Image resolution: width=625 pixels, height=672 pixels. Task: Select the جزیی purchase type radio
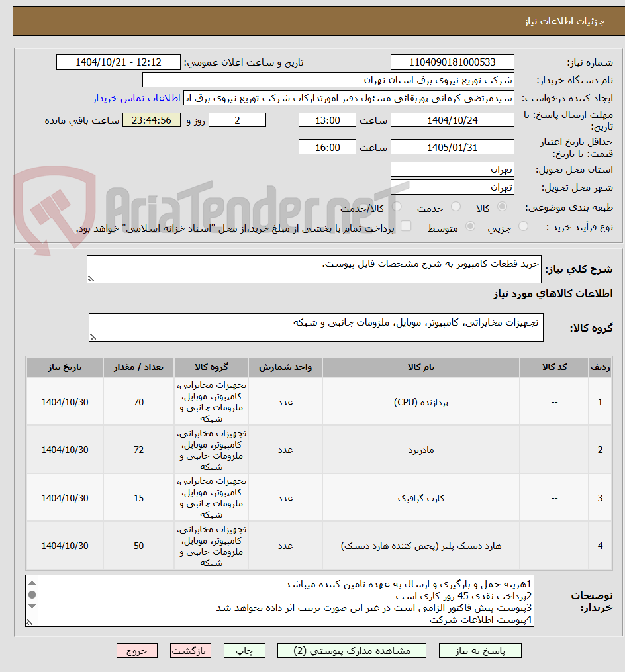click(523, 226)
